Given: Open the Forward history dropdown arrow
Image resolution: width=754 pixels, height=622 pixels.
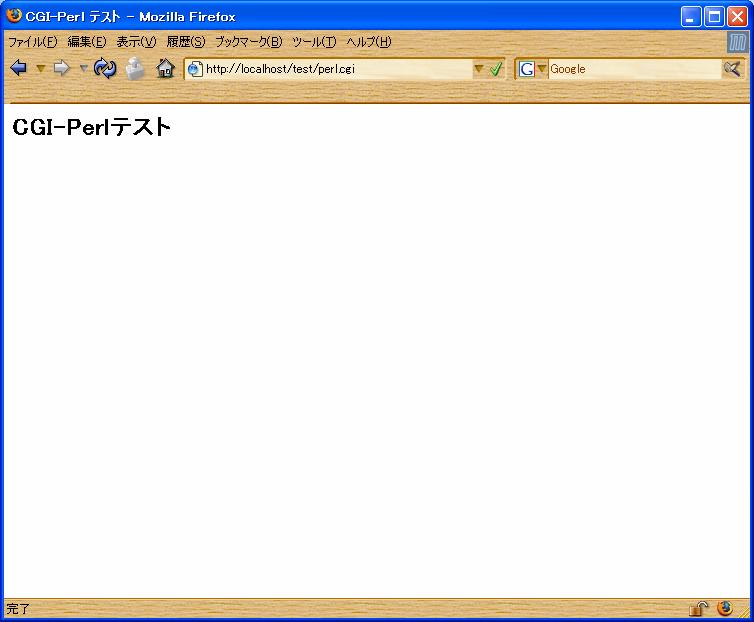Looking at the screenshot, I should tap(83, 68).
